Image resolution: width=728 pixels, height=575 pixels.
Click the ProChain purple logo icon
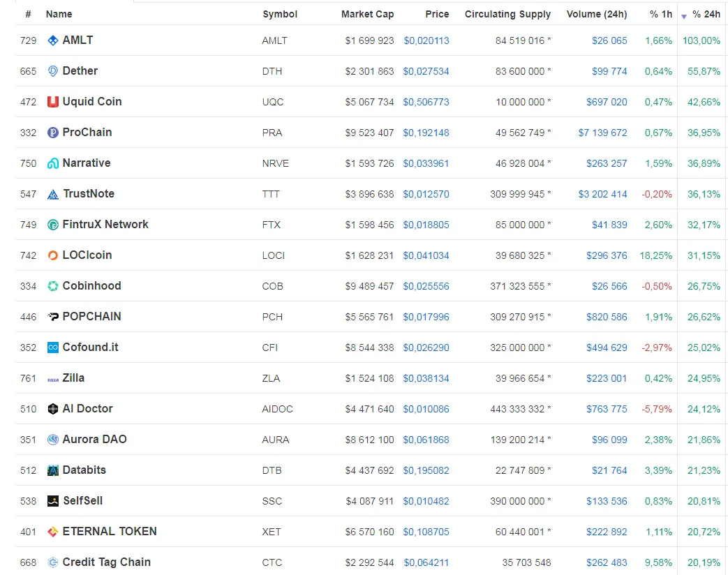[53, 133]
